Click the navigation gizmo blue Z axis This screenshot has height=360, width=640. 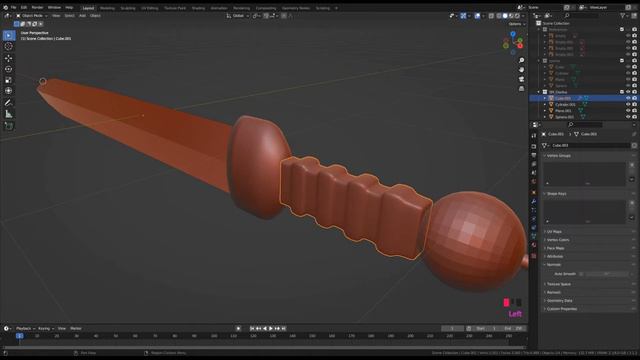point(513,34)
